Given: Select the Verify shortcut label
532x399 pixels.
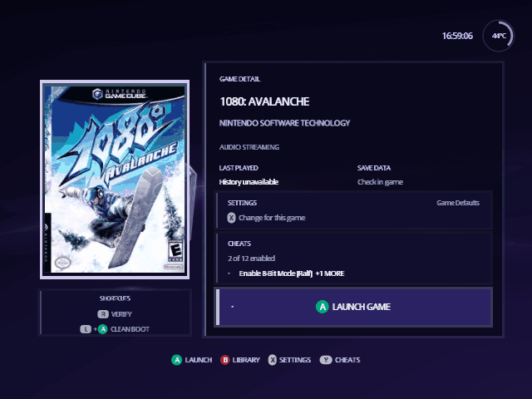Looking at the screenshot, I should [x=121, y=314].
